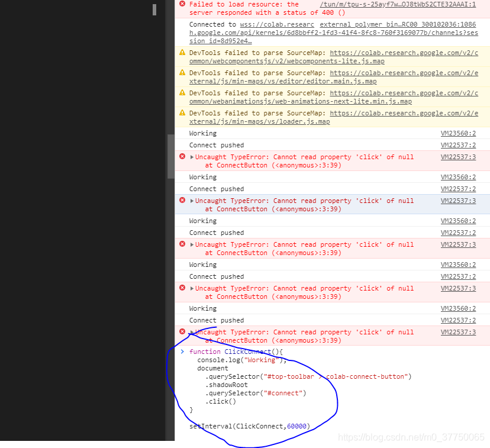
Task: Click warning icon for editor.main.js.map message
Action: coord(182,72)
